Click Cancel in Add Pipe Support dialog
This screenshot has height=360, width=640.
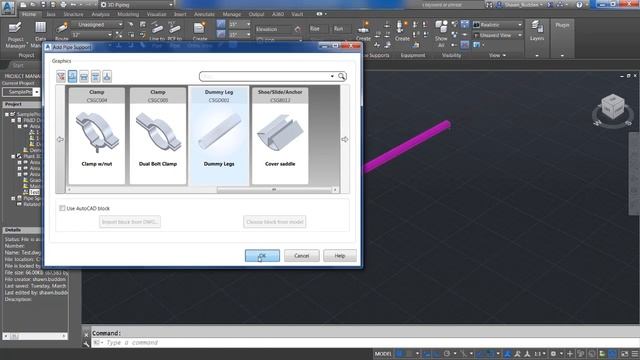point(302,256)
